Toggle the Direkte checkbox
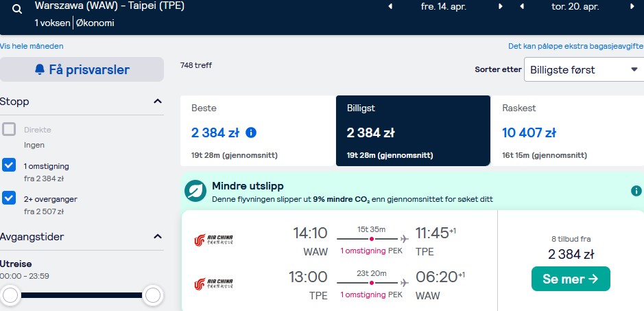Viewport: 644px width, 311px height. 9,129
